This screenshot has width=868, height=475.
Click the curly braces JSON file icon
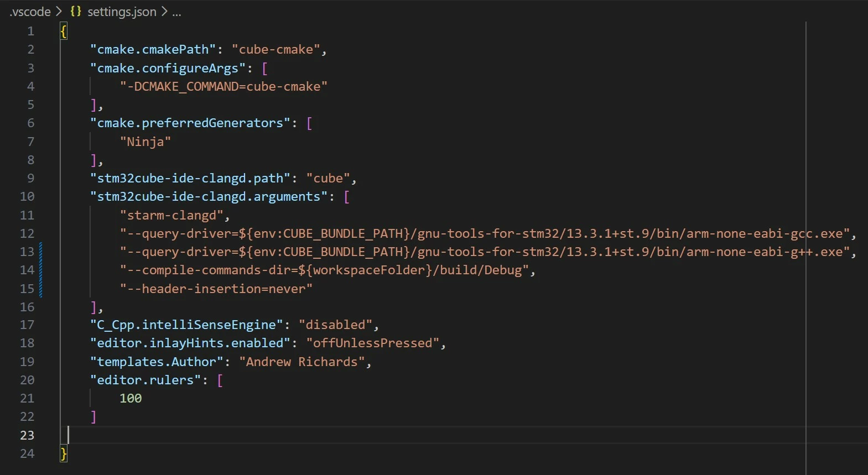(x=76, y=12)
